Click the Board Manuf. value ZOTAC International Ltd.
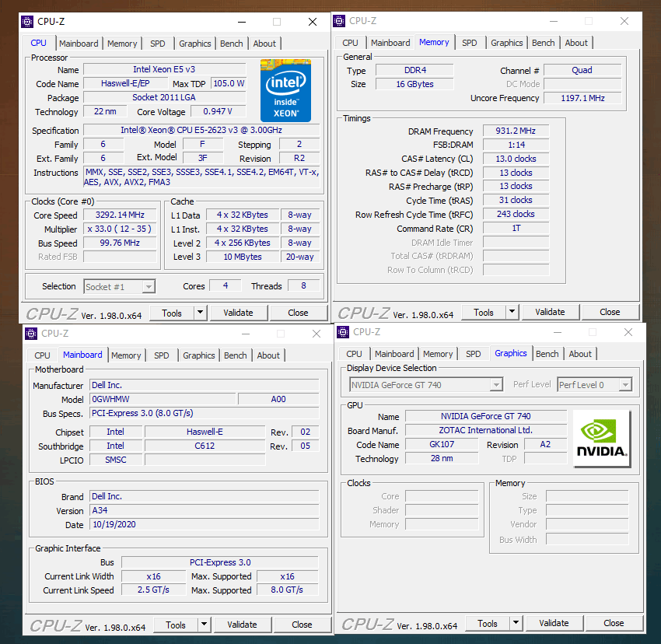Image resolution: width=661 pixels, height=644 pixels. 485,430
